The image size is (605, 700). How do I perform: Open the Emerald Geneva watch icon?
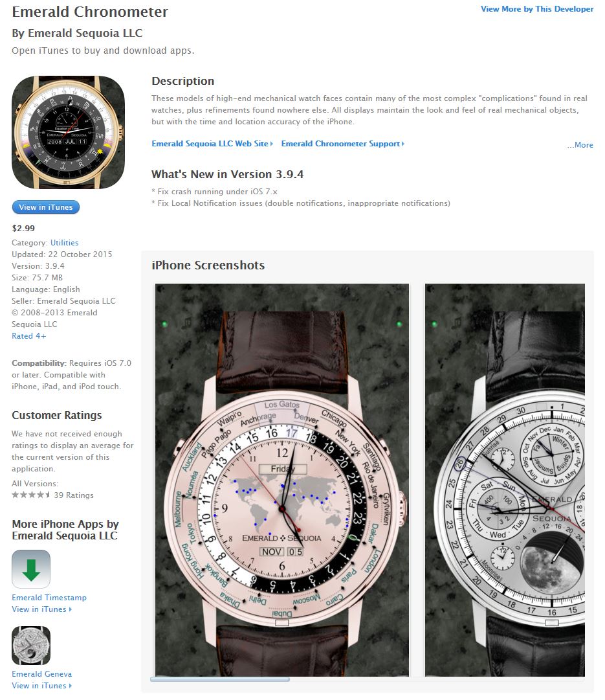(31, 646)
